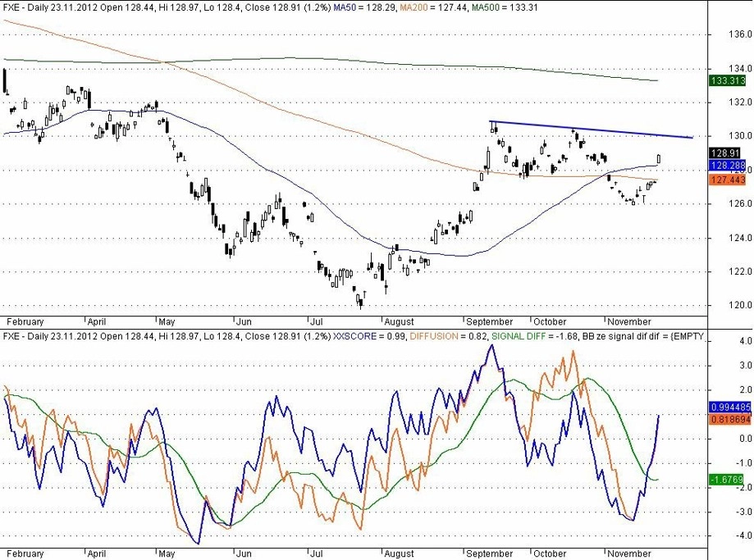Image resolution: width=754 pixels, height=560 pixels.
Task: Click the XXSCORE indicator label
Action: 355,336
